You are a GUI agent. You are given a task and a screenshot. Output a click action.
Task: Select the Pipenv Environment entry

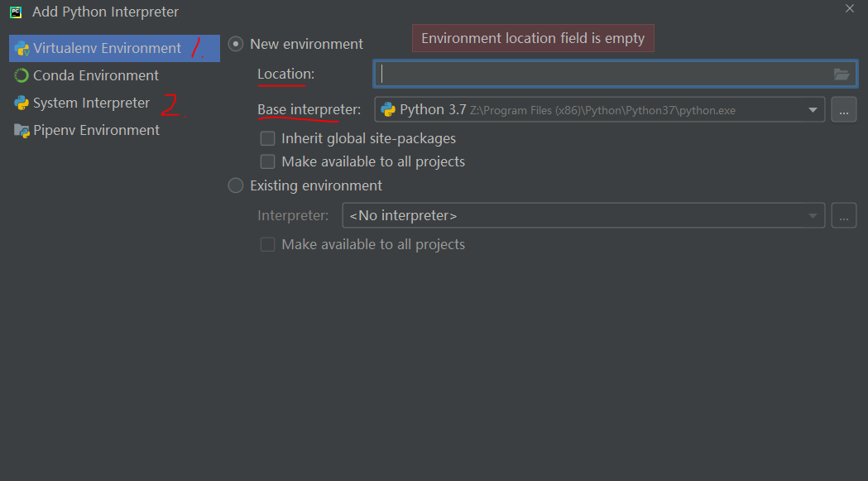point(96,130)
